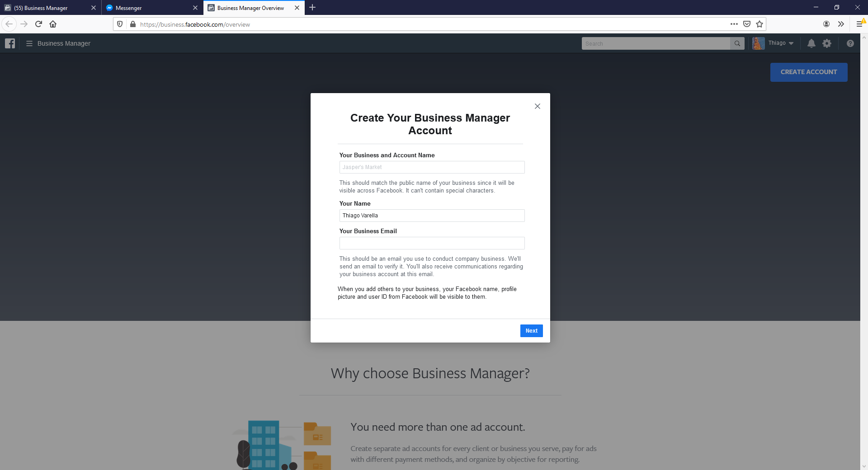Click the vertical scrollbar up arrow

864,38
